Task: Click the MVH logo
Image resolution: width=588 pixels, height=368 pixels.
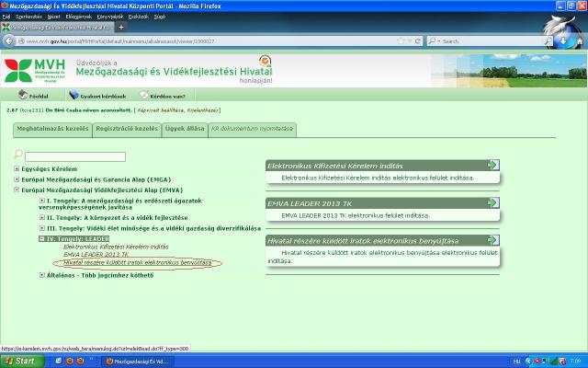Action: click(x=35, y=71)
